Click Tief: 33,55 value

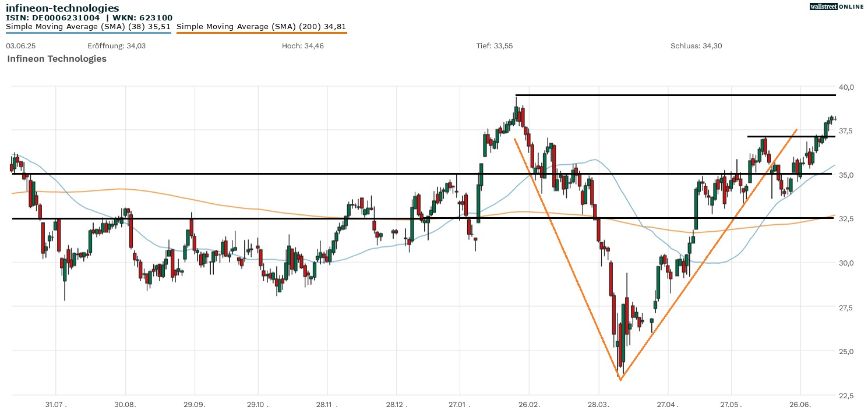click(x=495, y=46)
